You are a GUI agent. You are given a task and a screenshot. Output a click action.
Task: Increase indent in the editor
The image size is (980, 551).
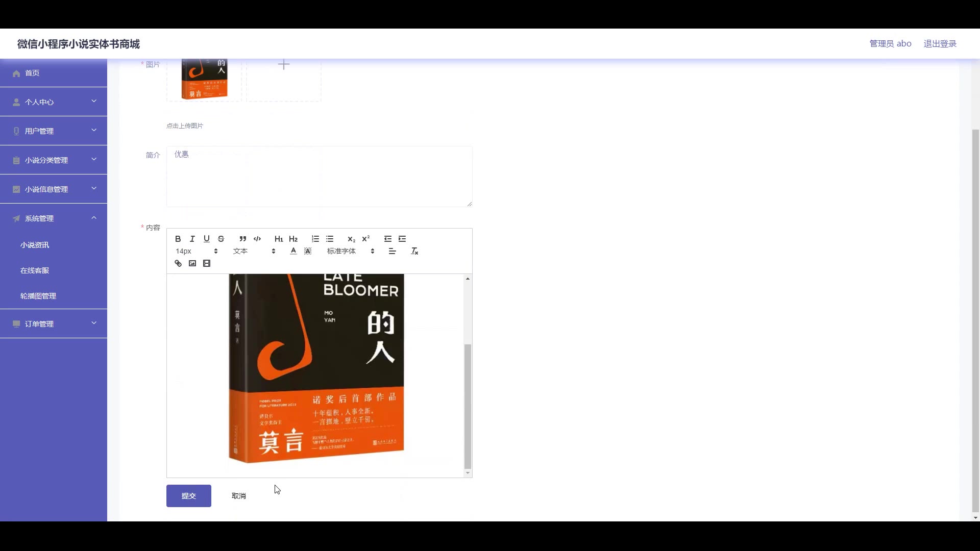click(x=402, y=239)
